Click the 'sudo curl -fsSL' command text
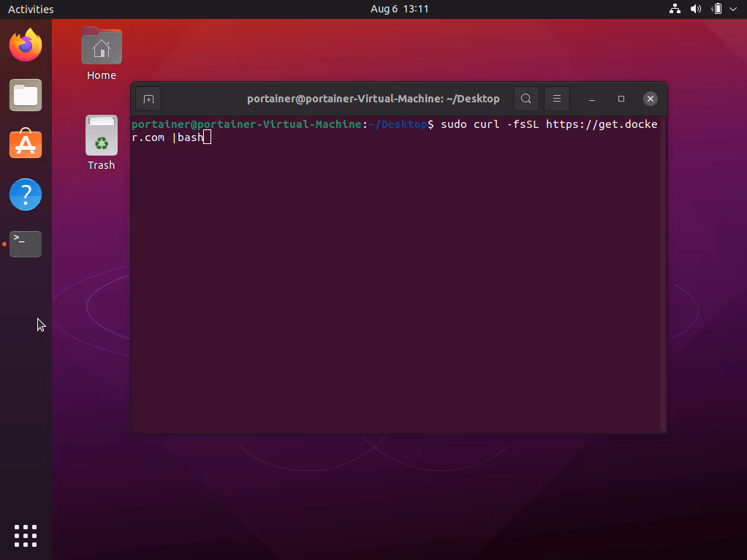 (490, 124)
